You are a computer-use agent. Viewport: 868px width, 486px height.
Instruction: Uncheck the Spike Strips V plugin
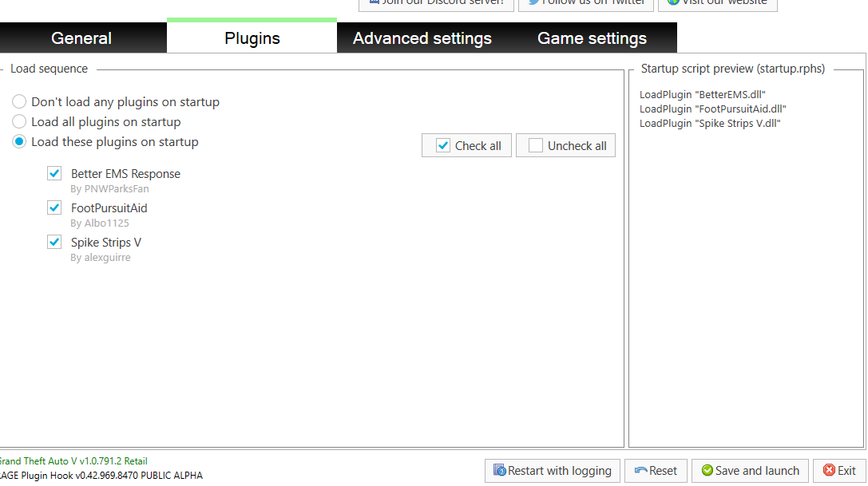click(54, 242)
